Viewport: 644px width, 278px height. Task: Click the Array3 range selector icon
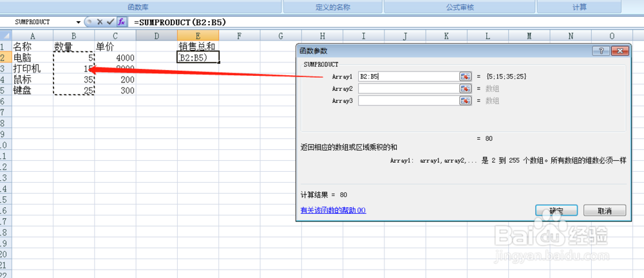pos(466,100)
